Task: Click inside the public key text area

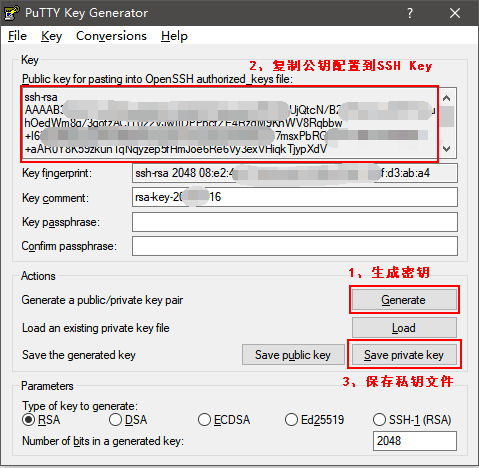Action: tap(230, 123)
